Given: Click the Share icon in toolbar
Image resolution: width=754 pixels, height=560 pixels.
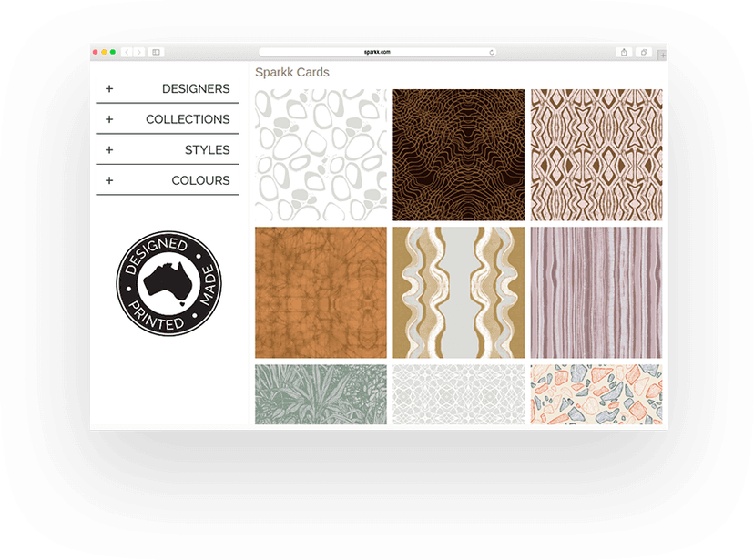Looking at the screenshot, I should [624, 53].
